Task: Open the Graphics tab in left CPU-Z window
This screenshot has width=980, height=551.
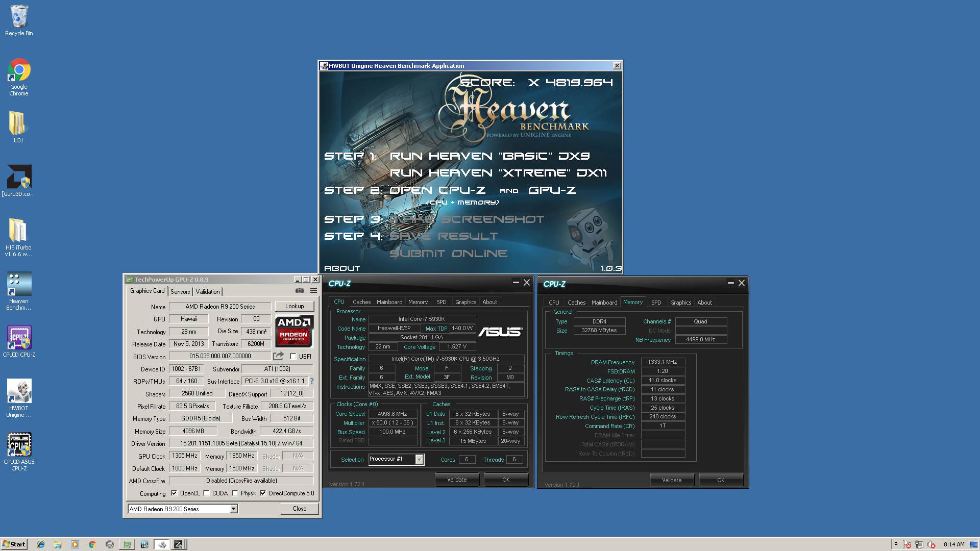Action: pos(466,302)
